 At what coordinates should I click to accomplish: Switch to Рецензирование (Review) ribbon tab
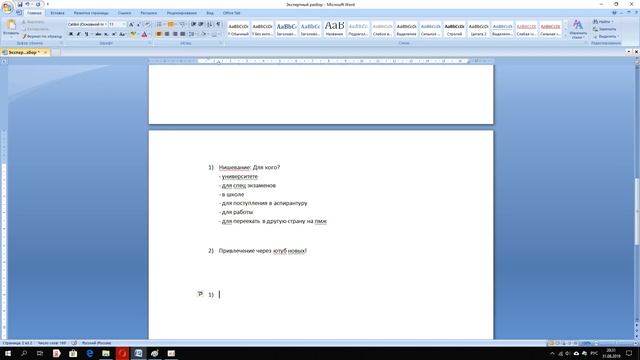tap(182, 13)
